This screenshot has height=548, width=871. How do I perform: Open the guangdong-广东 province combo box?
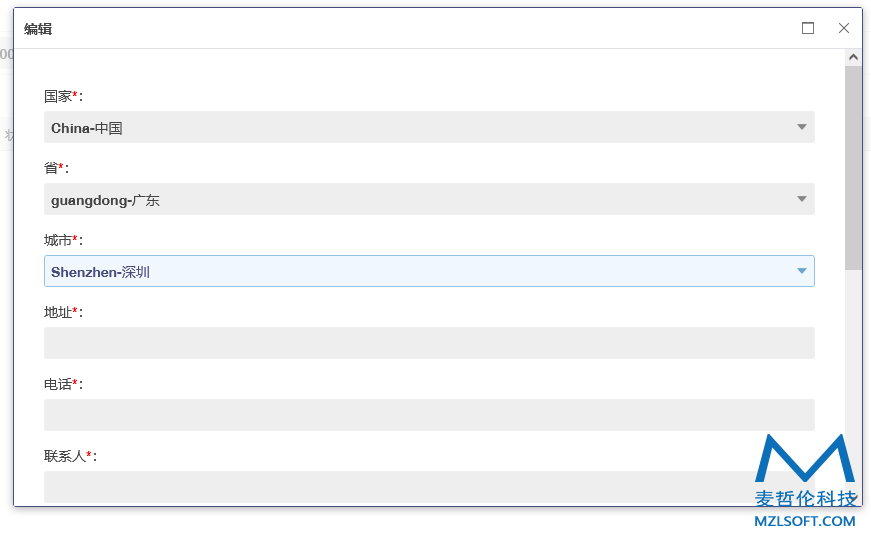(x=429, y=199)
